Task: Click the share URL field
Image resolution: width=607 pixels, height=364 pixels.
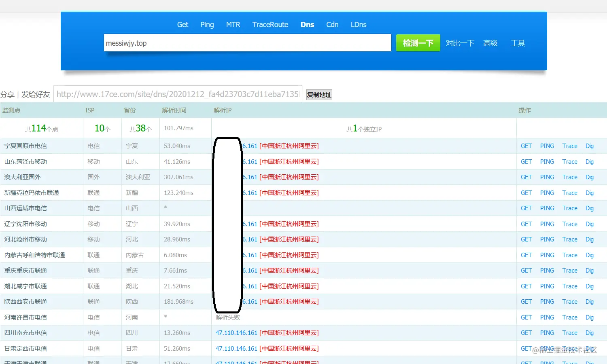Action: coord(178,94)
